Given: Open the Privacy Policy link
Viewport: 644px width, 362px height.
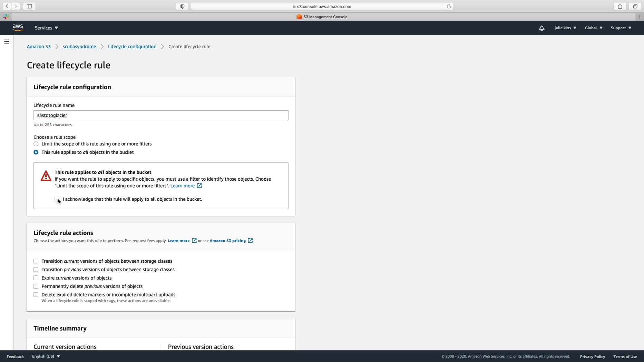Looking at the screenshot, I should pyautogui.click(x=592, y=356).
